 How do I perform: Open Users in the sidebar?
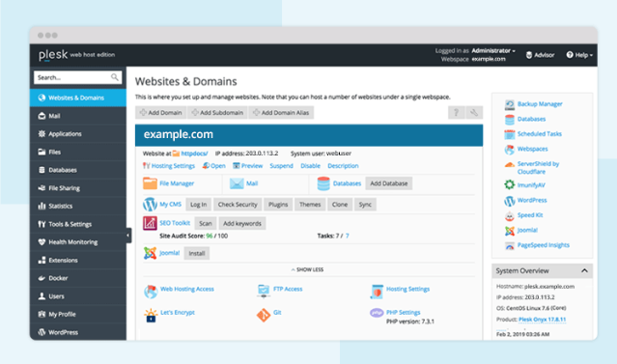pos(78,296)
